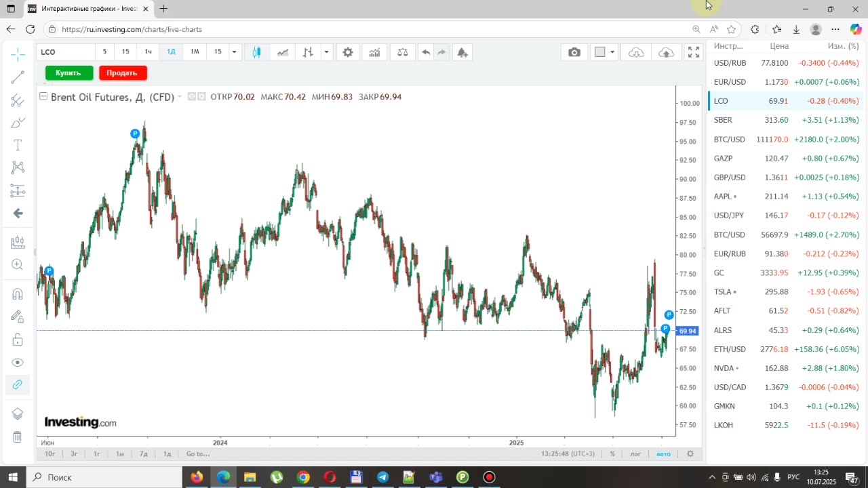
Task: Open the indicators dropdown arrow
Action: click(x=327, y=52)
